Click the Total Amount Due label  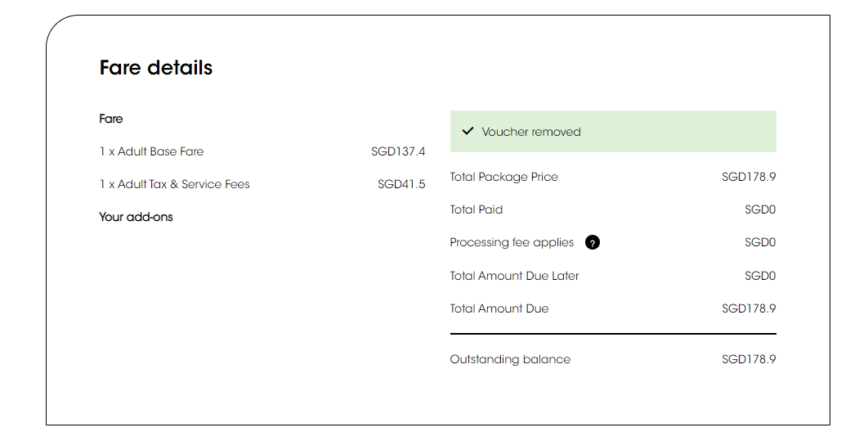coord(499,308)
